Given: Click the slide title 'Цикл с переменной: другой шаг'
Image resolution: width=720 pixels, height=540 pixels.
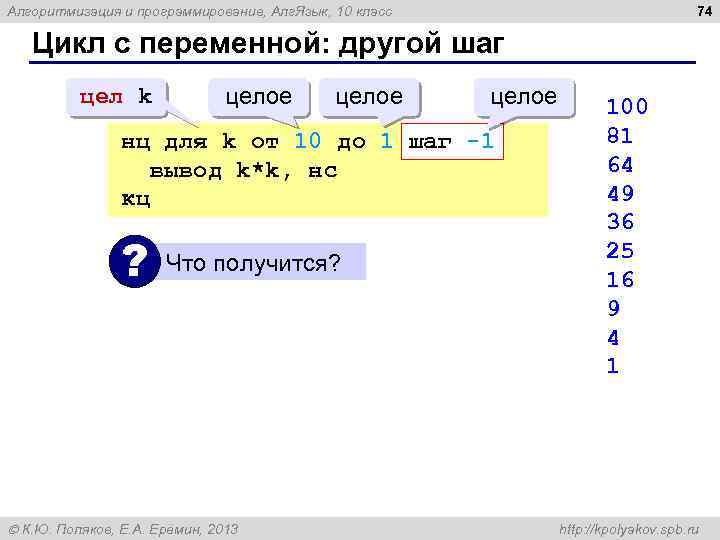Looking at the screenshot, I should click(x=268, y=44).
